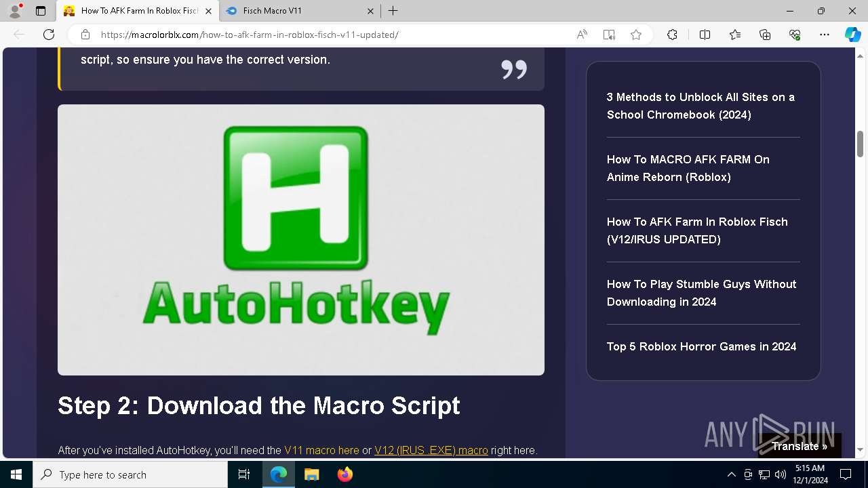Image resolution: width=868 pixels, height=488 pixels.
Task: Switch to Fisch Macro V11 tab
Action: tap(299, 11)
